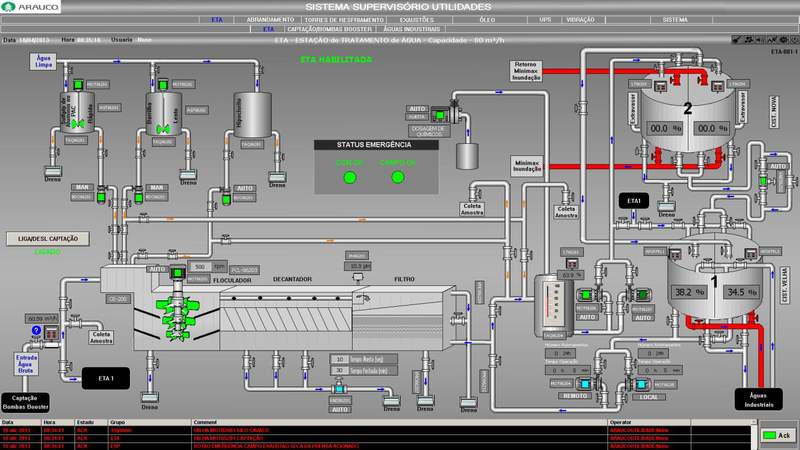This screenshot has width=800, height=450.
Task: Select the Barrilha dosing pump green icon
Action: point(138,196)
